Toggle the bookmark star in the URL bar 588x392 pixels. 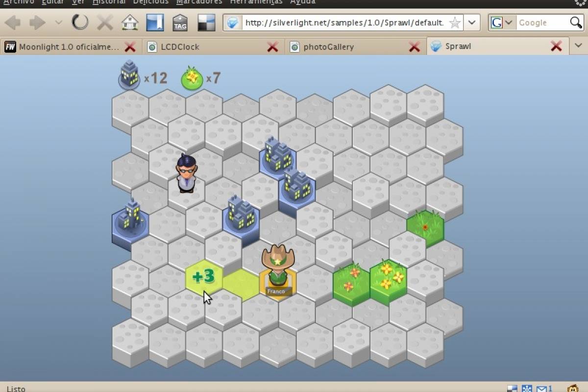point(455,23)
